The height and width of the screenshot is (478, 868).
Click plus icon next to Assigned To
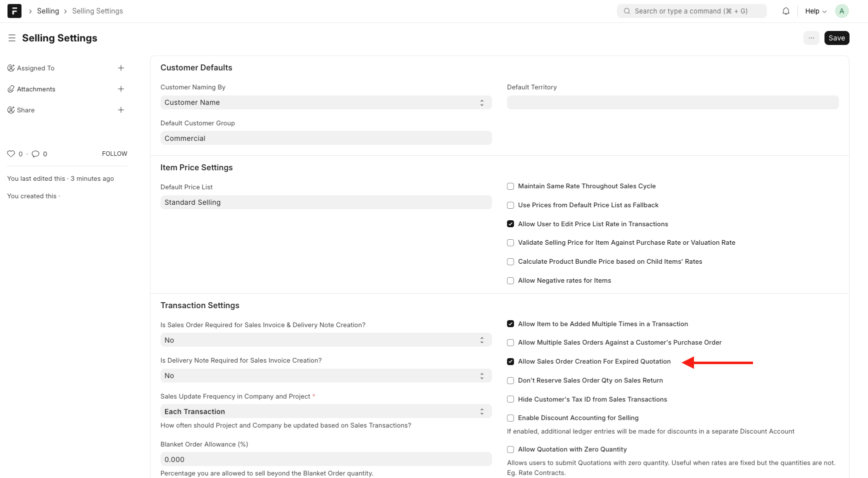[120, 68]
